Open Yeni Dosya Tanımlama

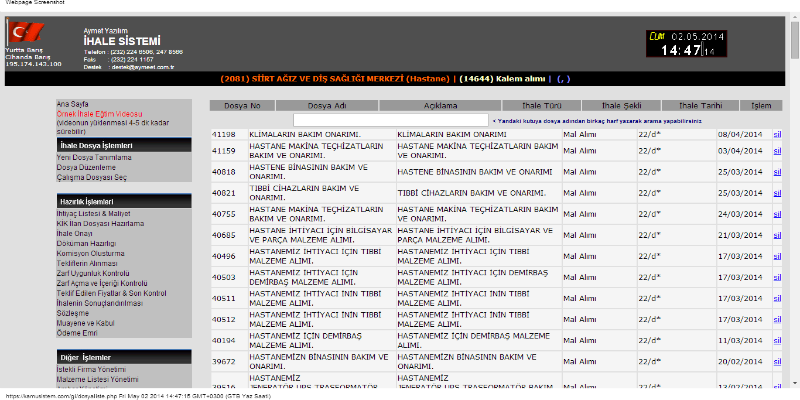coord(94,158)
